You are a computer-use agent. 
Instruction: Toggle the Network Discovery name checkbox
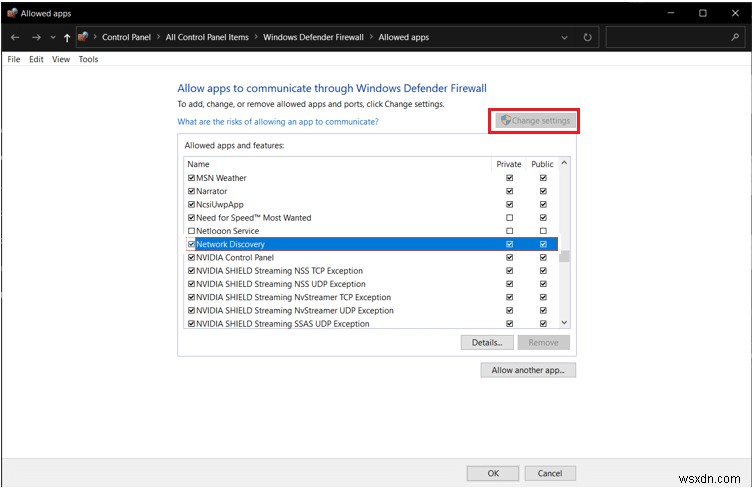(191, 244)
